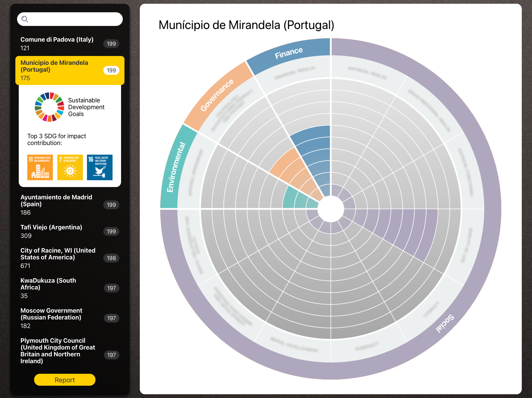Click the search magnifier icon

(x=25, y=19)
